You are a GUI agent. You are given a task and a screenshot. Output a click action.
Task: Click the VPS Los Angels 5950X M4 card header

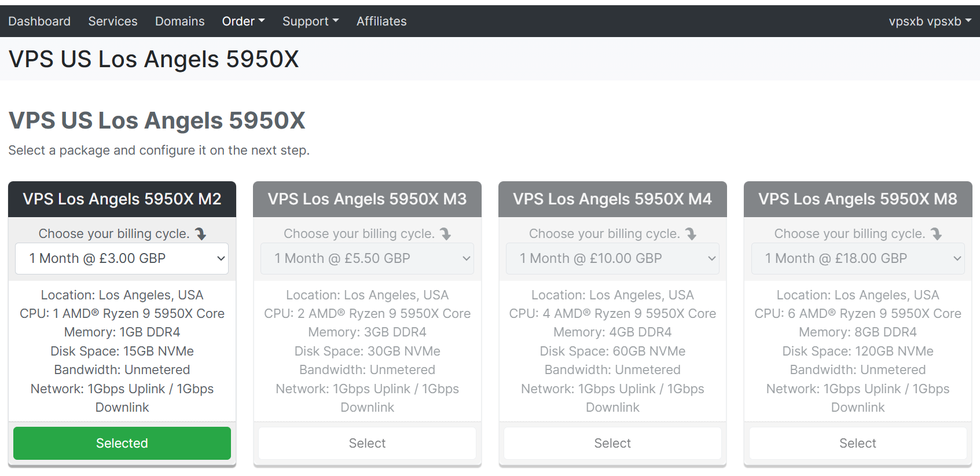click(x=612, y=199)
